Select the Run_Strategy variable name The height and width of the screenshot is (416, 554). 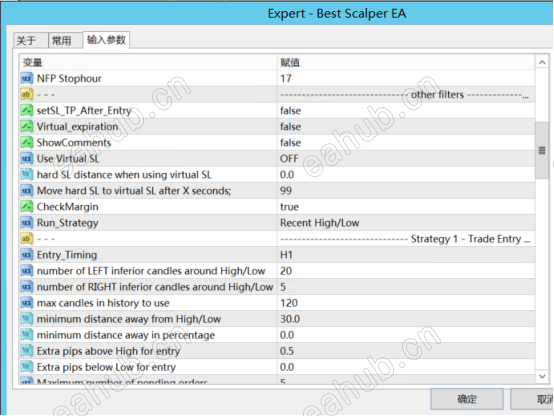point(67,223)
